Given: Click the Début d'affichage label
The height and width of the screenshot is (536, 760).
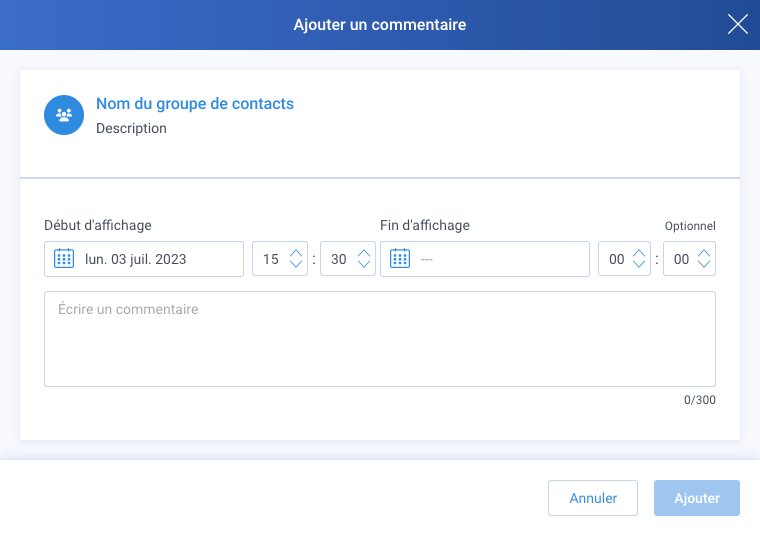Looking at the screenshot, I should pos(98,225).
